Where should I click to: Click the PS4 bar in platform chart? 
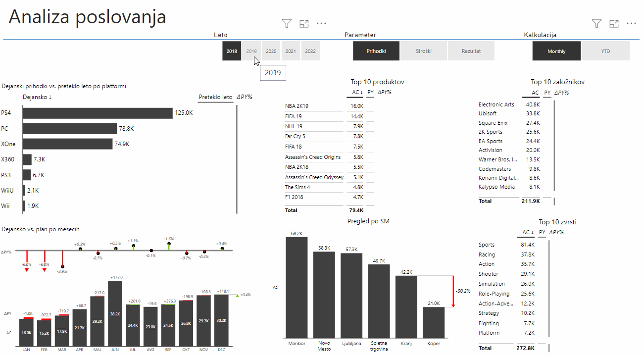pyautogui.click(x=97, y=113)
